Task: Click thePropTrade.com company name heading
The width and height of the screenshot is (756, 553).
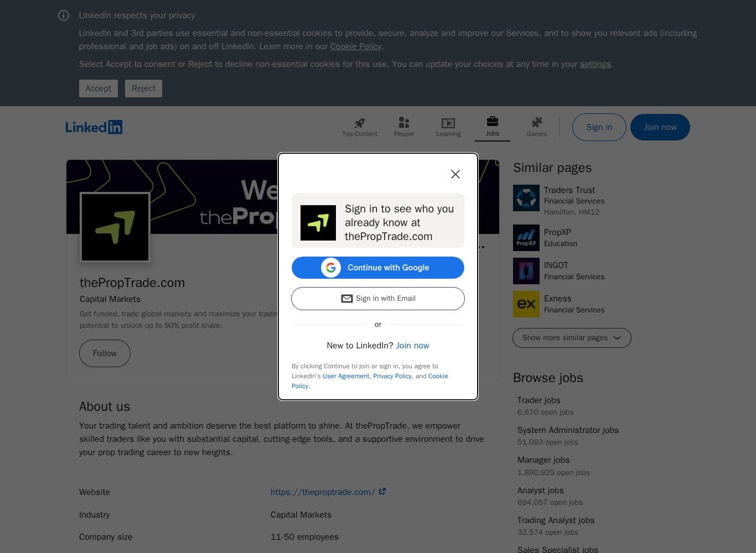Action: click(132, 283)
